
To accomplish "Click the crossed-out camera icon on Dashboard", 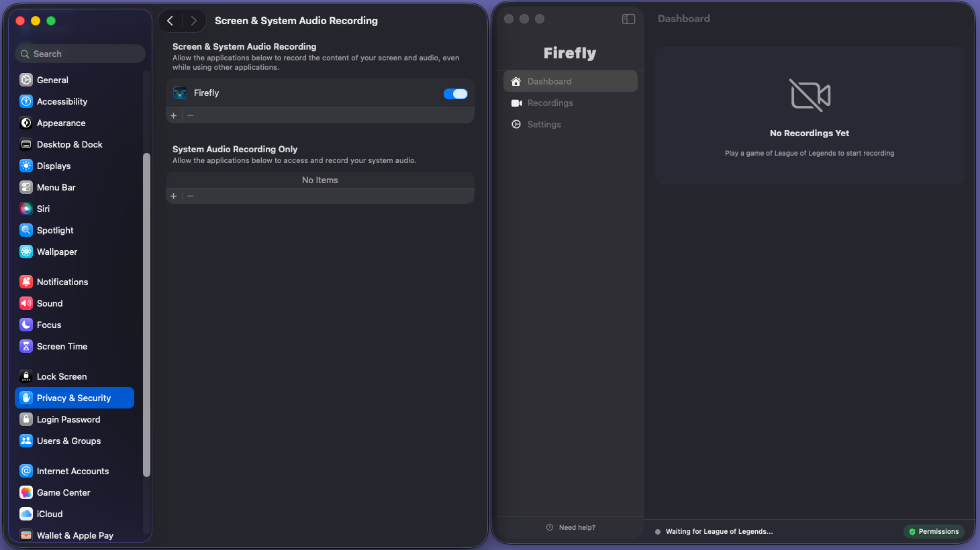I will (810, 95).
